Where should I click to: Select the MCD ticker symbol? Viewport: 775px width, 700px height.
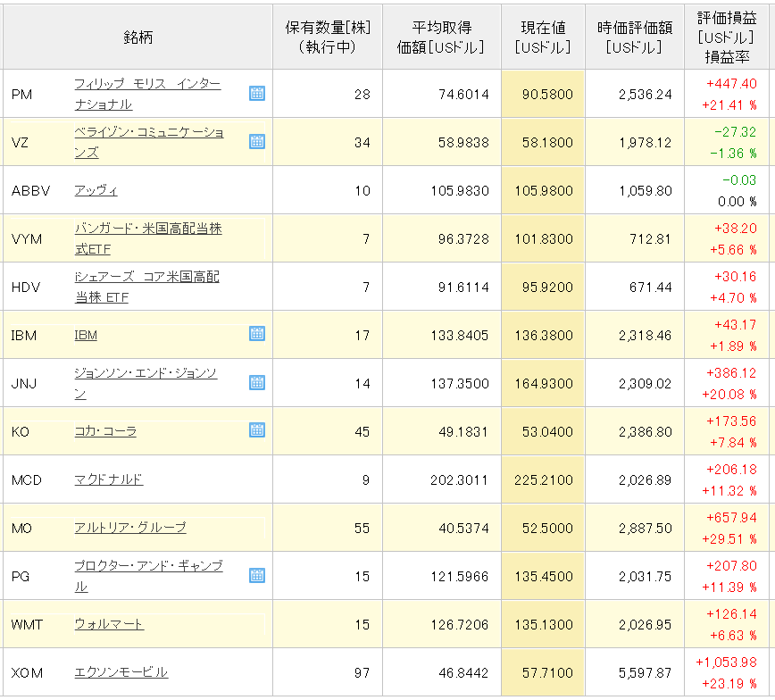[x=27, y=480]
